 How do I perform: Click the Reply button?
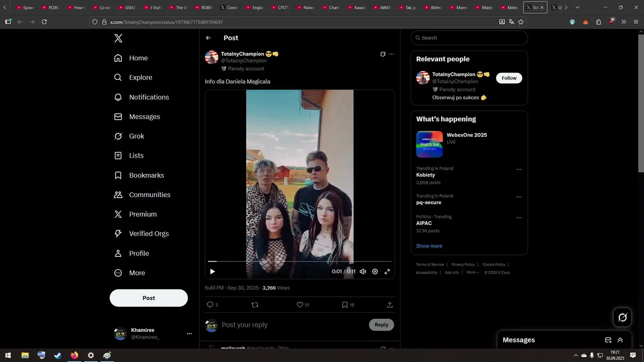pos(381,325)
